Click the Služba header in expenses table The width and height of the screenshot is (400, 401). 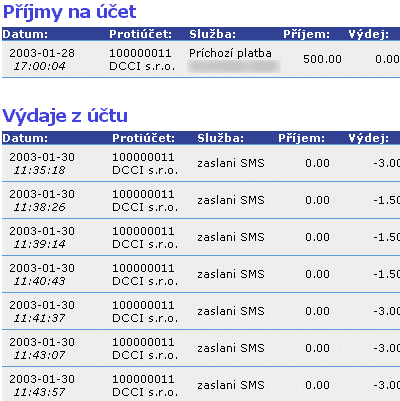[220, 138]
